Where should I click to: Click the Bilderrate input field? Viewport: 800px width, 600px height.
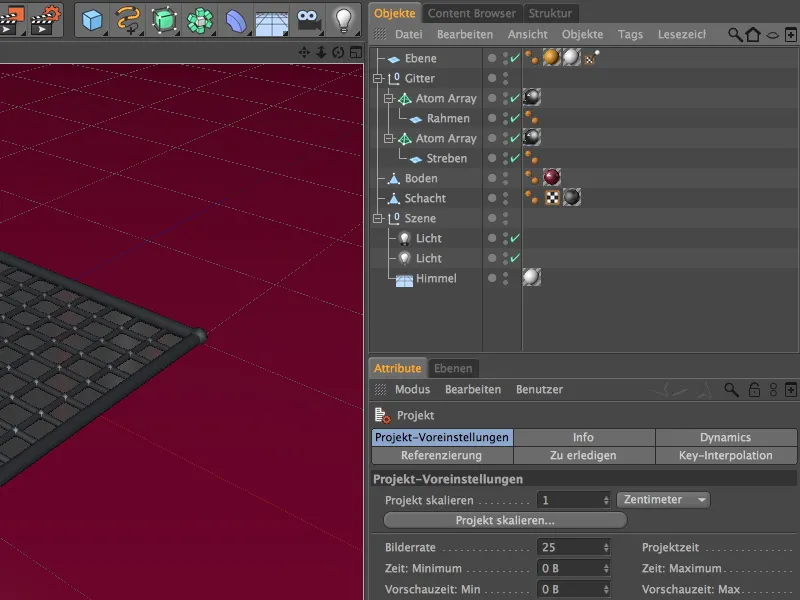click(570, 547)
